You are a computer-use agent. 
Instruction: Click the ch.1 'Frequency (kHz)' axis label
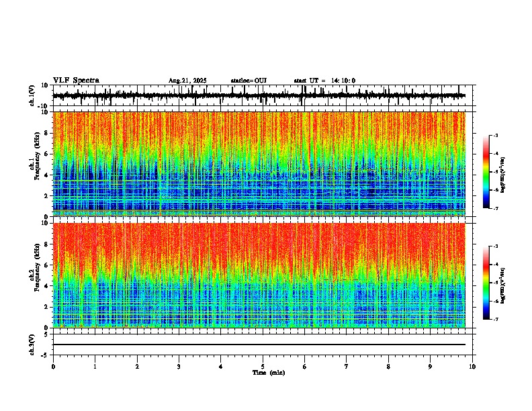click(x=37, y=156)
